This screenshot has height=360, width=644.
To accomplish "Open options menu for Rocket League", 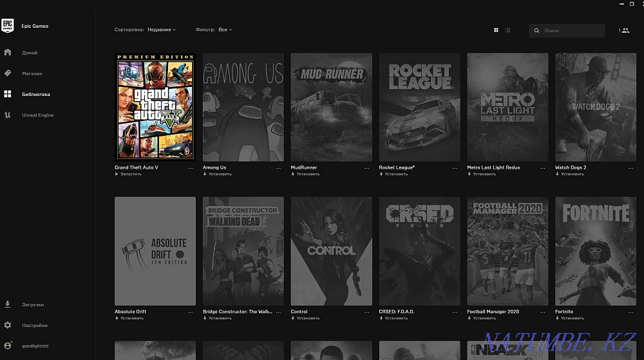I will tap(455, 168).
